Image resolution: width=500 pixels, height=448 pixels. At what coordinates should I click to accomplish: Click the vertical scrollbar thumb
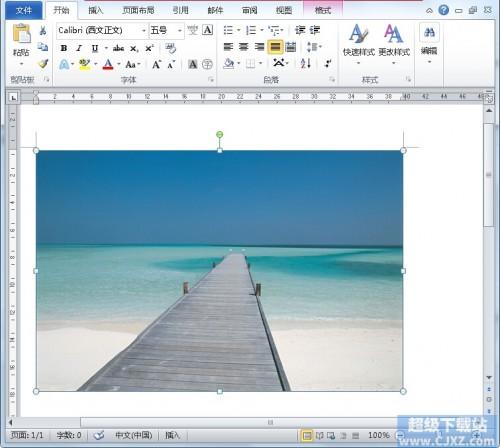coord(489,175)
